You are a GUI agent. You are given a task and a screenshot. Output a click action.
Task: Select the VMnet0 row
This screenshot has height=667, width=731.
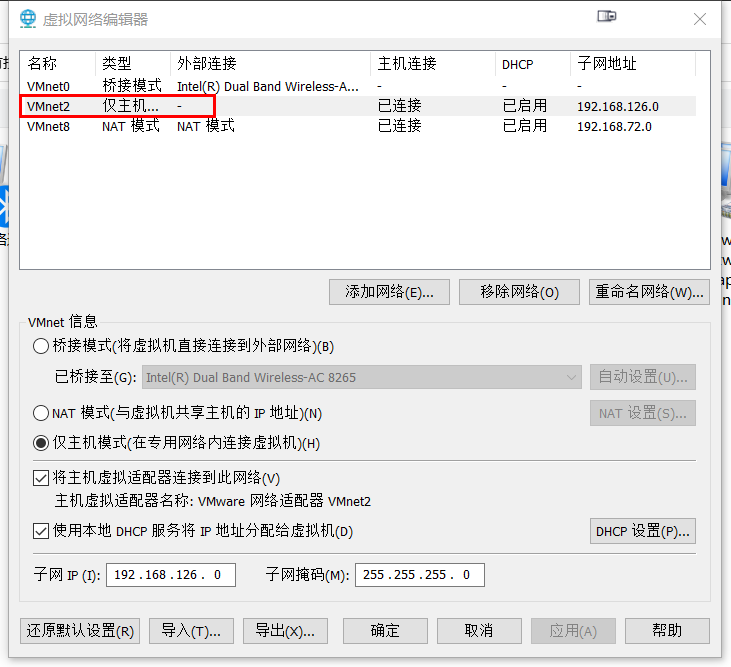pyautogui.click(x=358, y=86)
